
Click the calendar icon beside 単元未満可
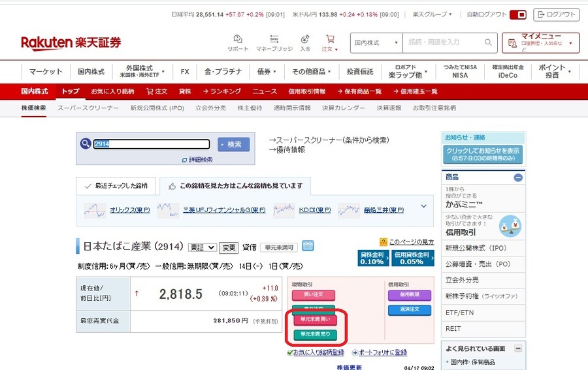[x=308, y=246]
